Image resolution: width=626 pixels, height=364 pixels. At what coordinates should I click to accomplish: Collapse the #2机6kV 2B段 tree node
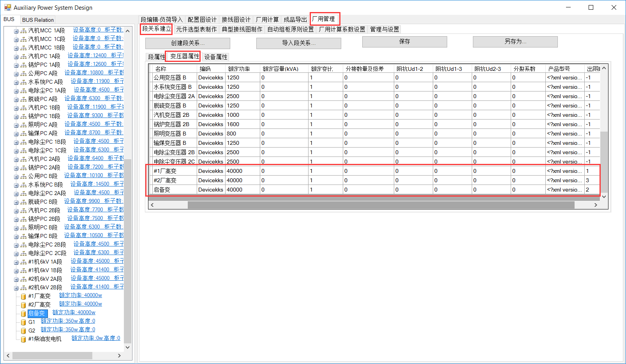pos(16,288)
